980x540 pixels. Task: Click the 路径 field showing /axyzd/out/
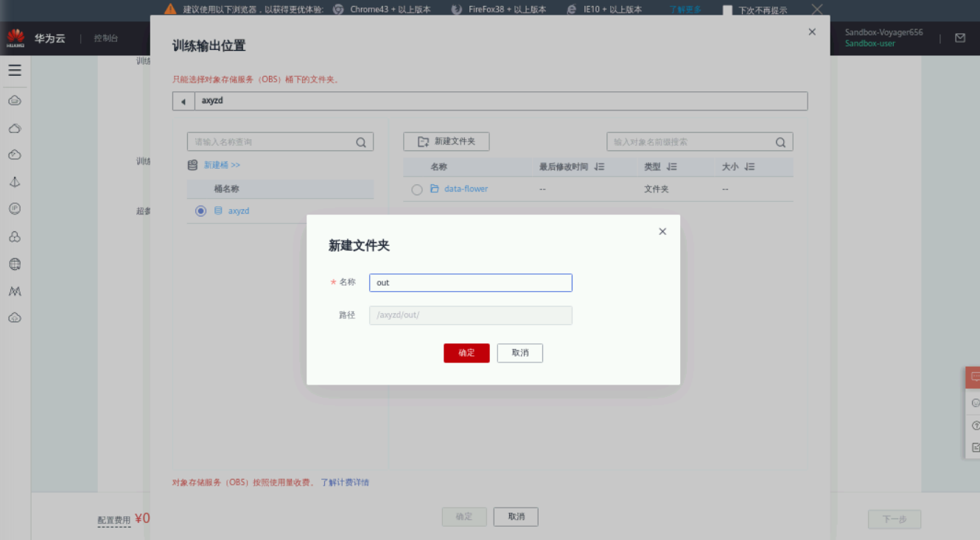[471, 315]
